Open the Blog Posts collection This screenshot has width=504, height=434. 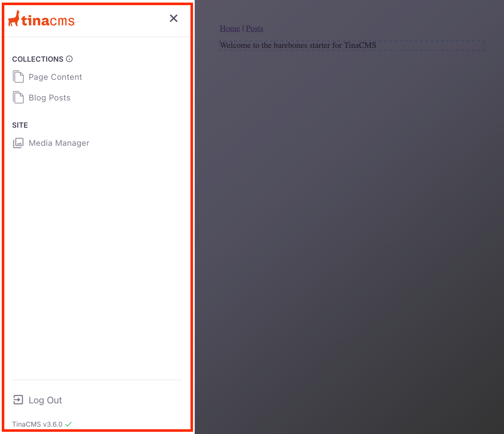click(49, 98)
